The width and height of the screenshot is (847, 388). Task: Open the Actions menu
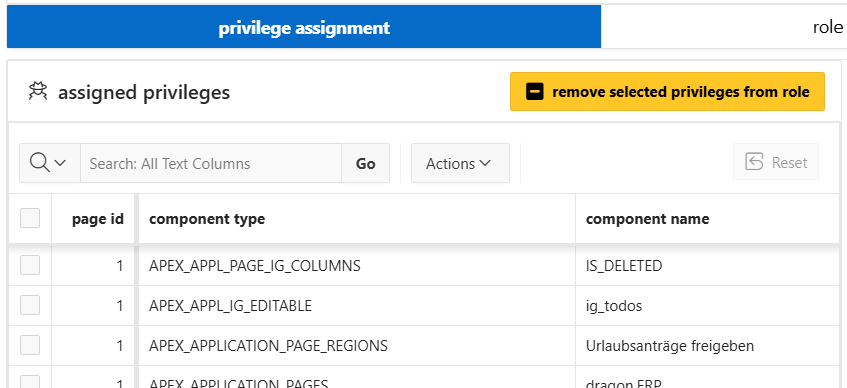click(460, 163)
